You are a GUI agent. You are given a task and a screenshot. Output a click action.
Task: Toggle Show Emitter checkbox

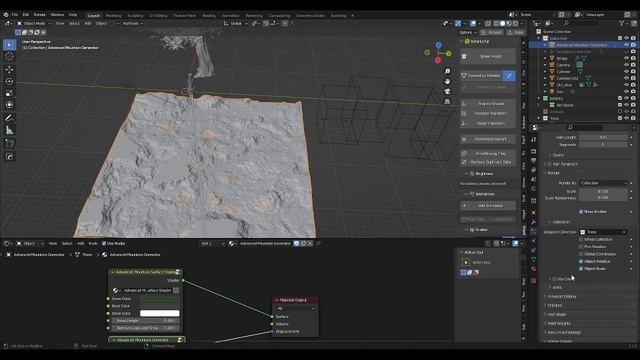click(x=581, y=212)
